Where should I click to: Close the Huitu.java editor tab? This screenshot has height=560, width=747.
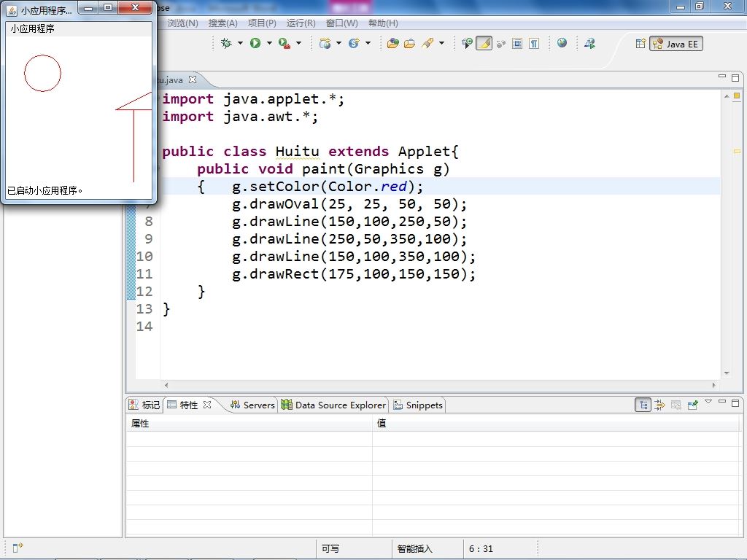(x=193, y=79)
